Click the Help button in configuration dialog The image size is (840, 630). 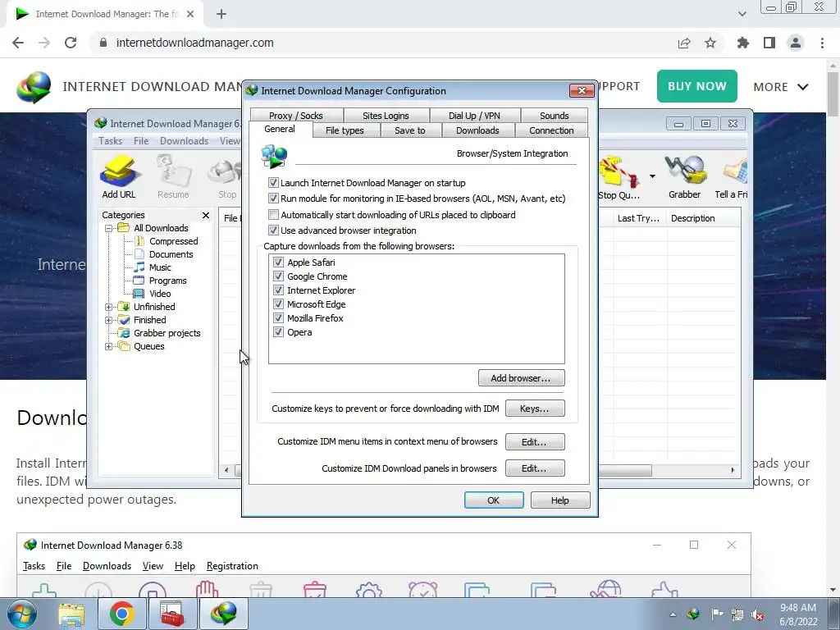pyautogui.click(x=560, y=500)
